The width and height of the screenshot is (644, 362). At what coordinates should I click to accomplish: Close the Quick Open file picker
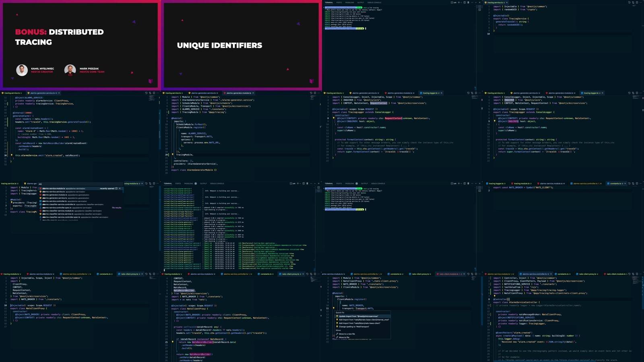point(120,188)
